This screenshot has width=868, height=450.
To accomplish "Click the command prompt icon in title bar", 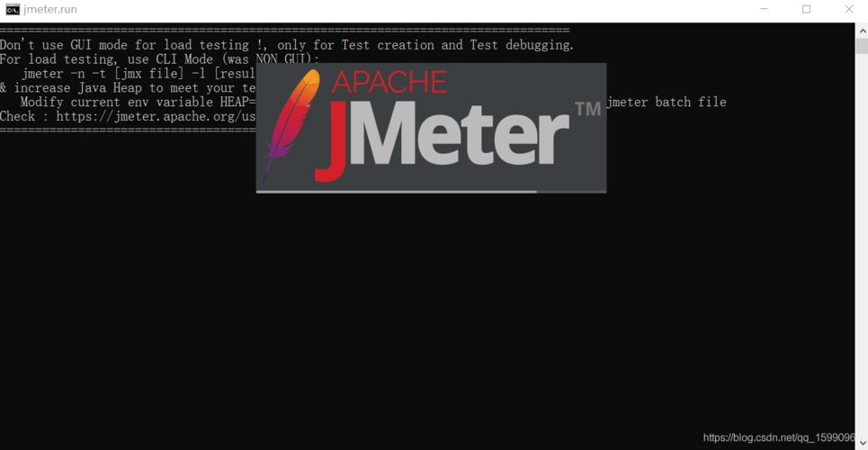I will [x=13, y=9].
